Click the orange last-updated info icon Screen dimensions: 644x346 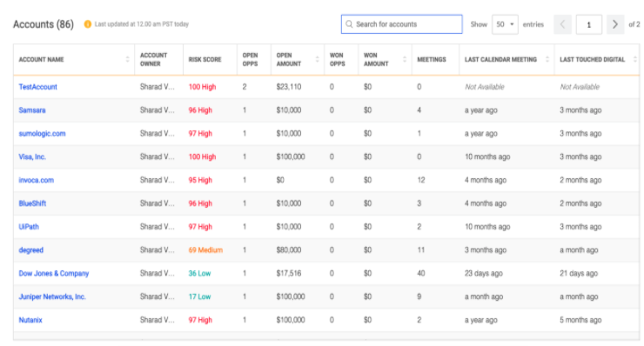pyautogui.click(x=88, y=24)
